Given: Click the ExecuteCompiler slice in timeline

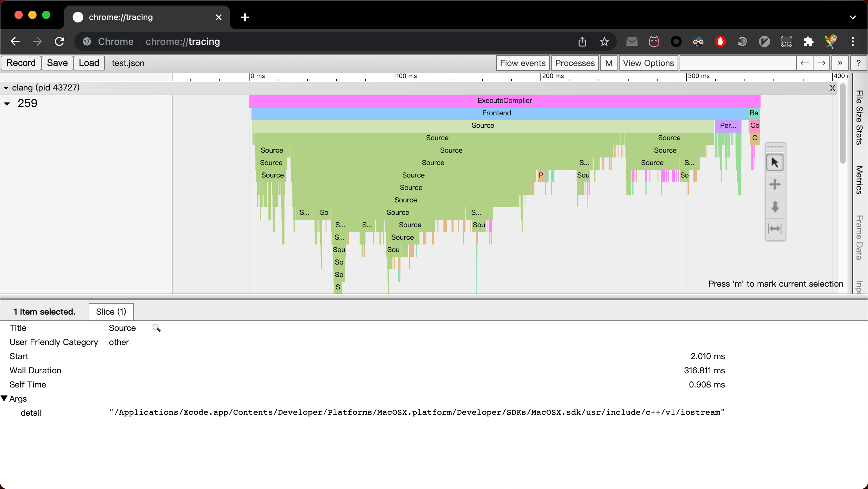Looking at the screenshot, I should point(504,101).
